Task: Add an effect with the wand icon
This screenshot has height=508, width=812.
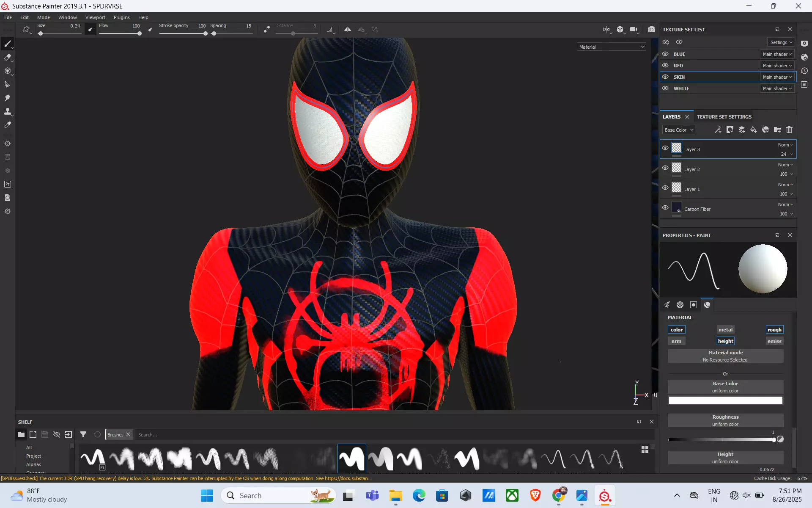Action: point(718,130)
